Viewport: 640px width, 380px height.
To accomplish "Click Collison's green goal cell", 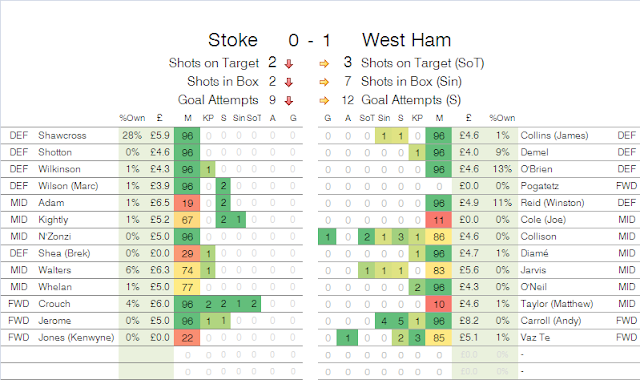I will (x=327, y=237).
